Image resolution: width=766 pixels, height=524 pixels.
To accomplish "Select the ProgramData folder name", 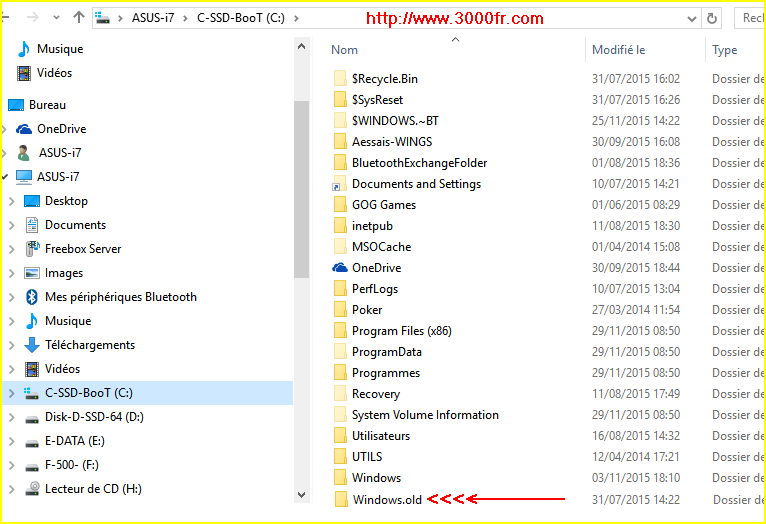I will point(387,352).
